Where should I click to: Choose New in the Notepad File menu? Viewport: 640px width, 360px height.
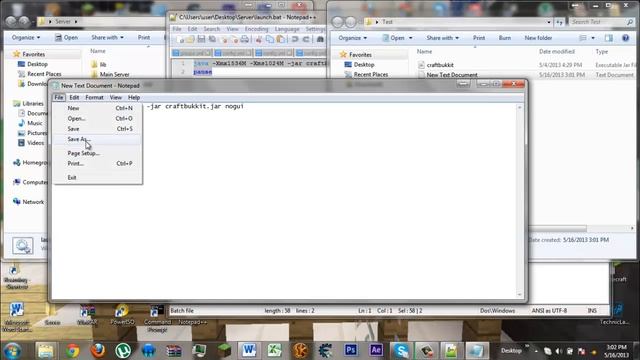97,108
